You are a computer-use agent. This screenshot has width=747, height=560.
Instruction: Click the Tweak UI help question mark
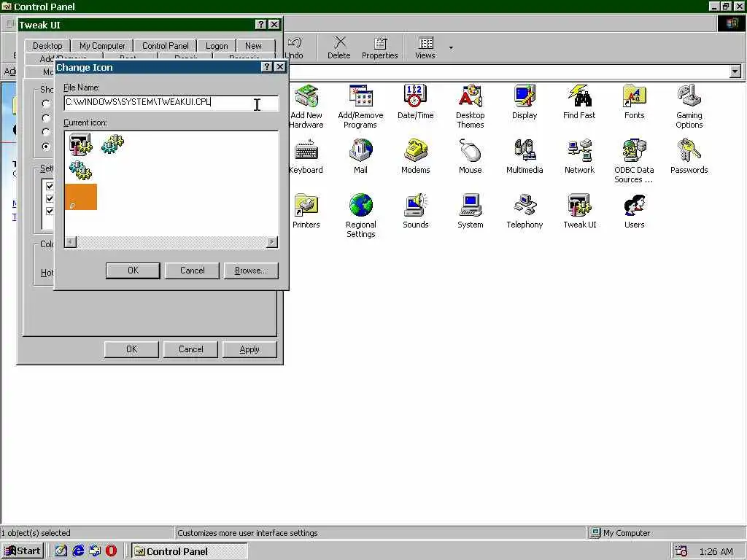pyautogui.click(x=260, y=25)
